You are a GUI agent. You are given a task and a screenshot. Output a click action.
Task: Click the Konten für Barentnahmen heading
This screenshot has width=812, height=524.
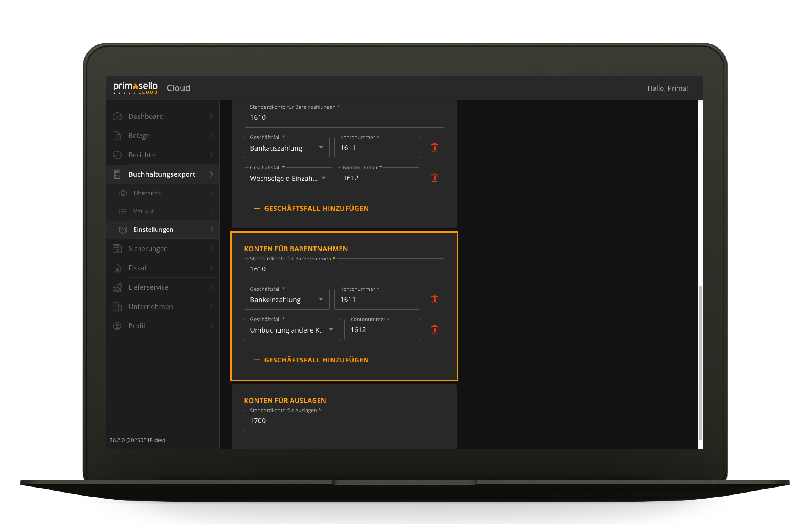(296, 249)
